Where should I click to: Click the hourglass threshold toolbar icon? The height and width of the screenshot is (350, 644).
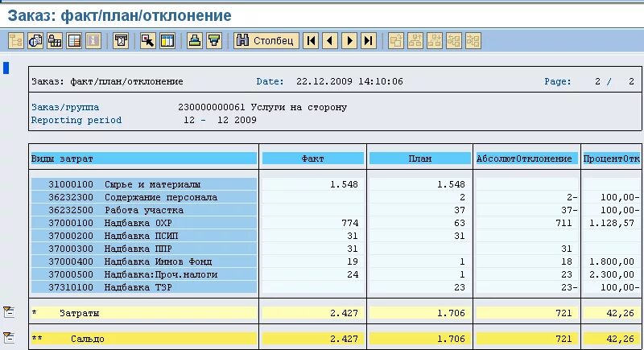pyautogui.click(x=121, y=40)
